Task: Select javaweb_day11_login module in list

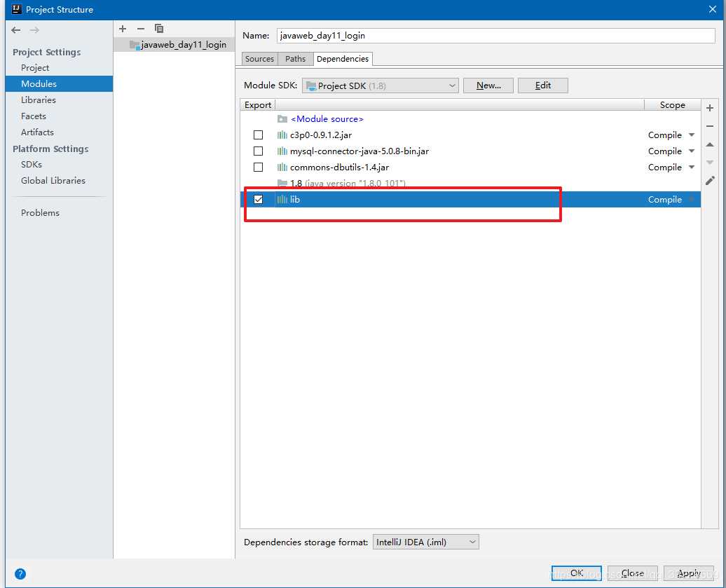Action: 174,45
